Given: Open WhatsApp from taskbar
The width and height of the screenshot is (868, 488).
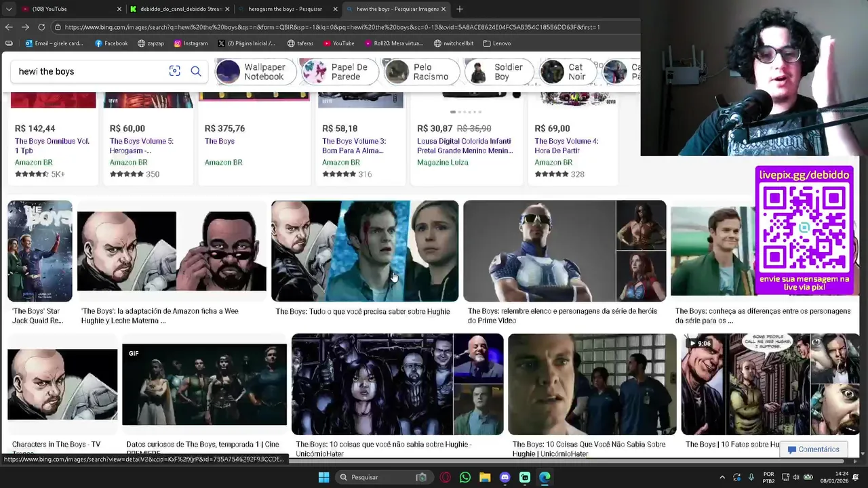Looking at the screenshot, I should click(465, 477).
